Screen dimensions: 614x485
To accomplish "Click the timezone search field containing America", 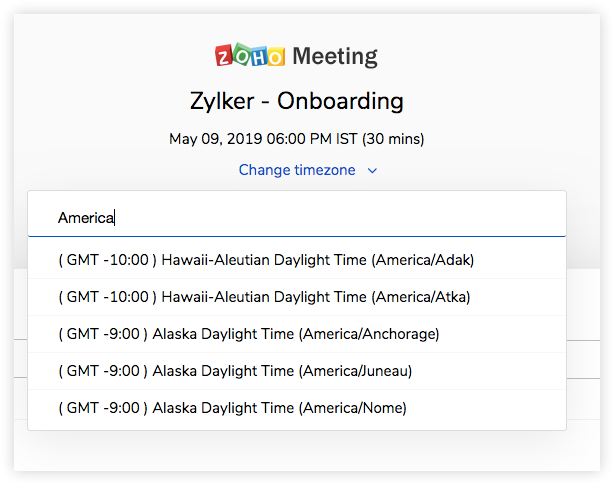I will (296, 217).
